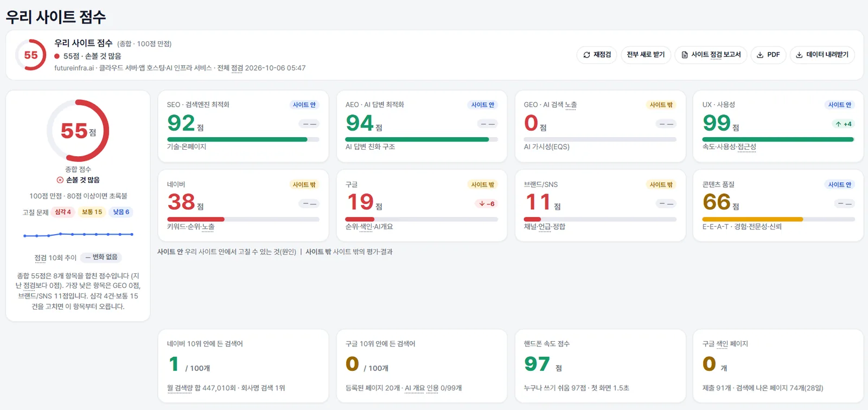Screen dimensions: 868x410
Task: Click the AEO card's green progress bar
Action: pos(422,139)
